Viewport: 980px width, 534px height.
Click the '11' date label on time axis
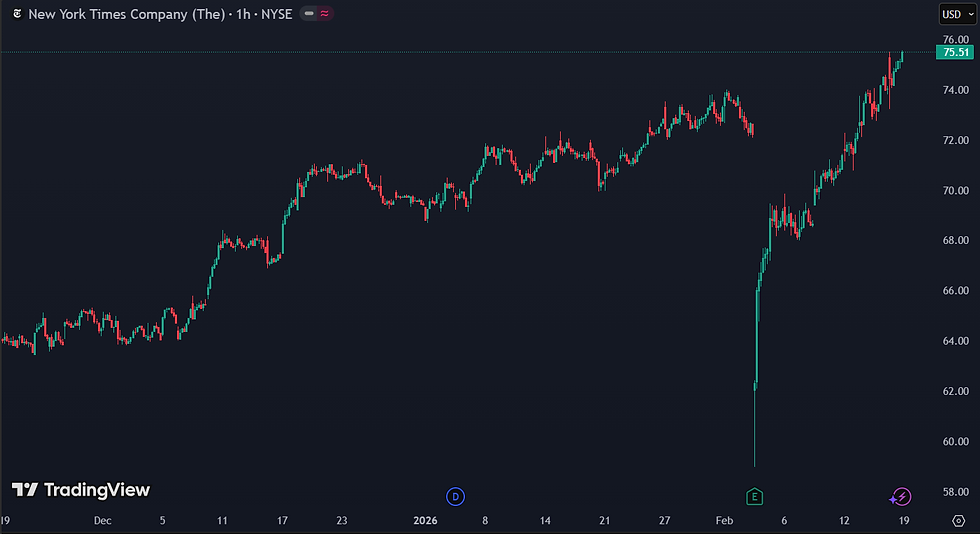coord(222,520)
